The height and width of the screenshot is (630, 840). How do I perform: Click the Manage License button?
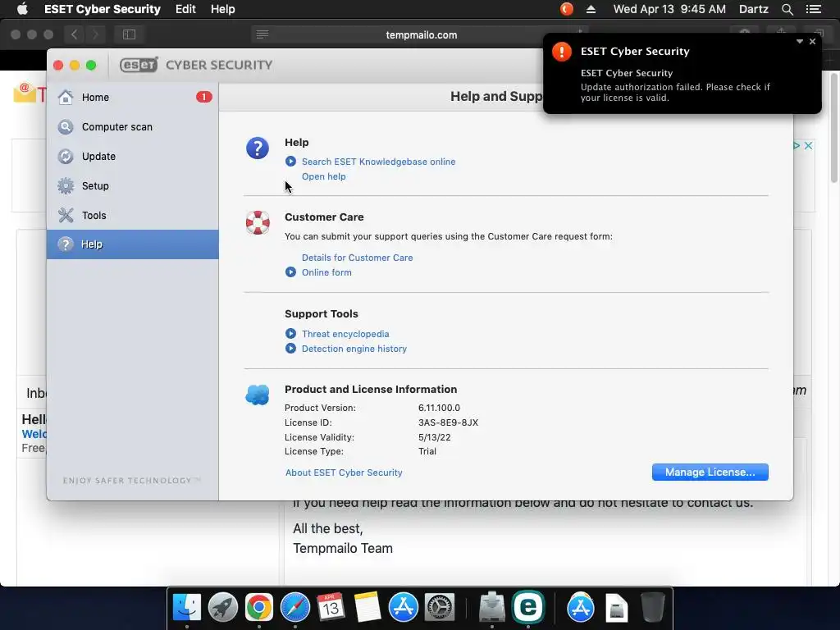[x=710, y=472]
